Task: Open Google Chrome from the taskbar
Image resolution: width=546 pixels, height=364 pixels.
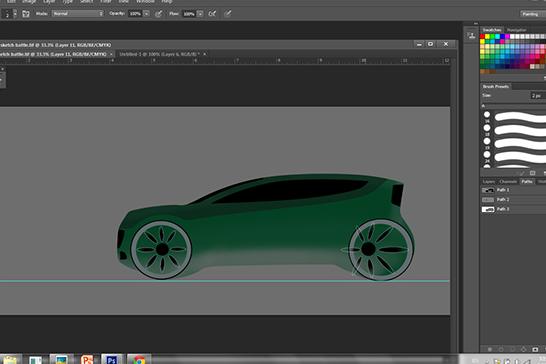Action: coord(139,359)
